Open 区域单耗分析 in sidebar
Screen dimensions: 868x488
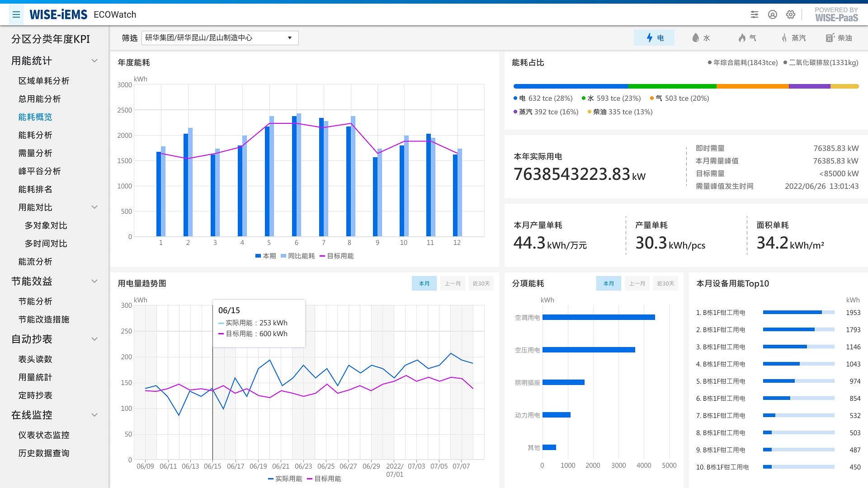(44, 81)
